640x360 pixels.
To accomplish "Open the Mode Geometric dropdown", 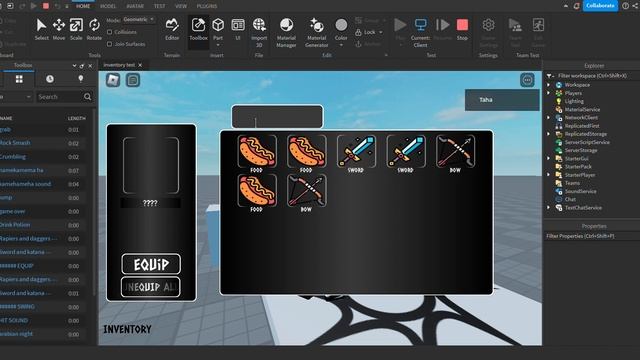I will click(138, 20).
